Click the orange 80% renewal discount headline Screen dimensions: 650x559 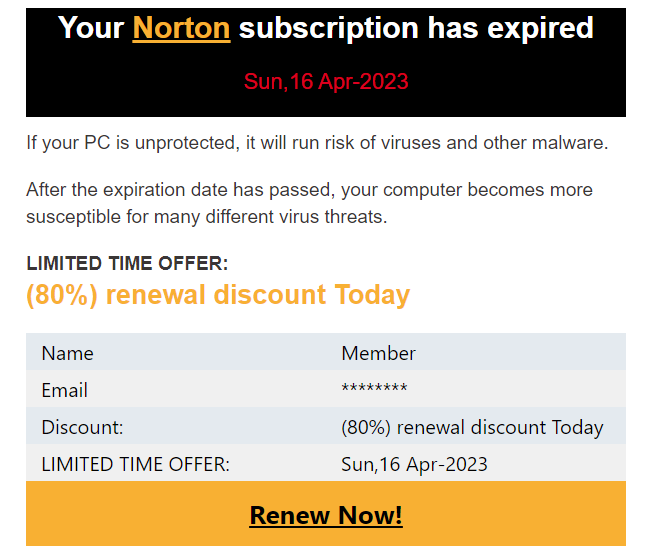coord(218,295)
